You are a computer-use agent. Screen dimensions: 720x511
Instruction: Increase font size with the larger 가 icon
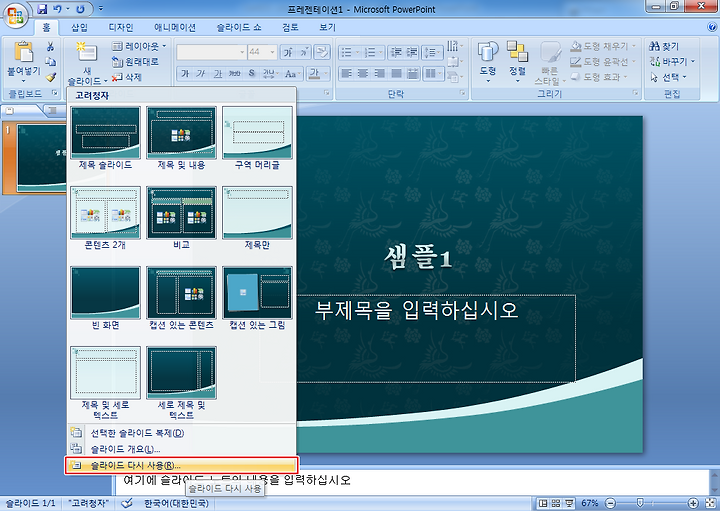click(288, 52)
